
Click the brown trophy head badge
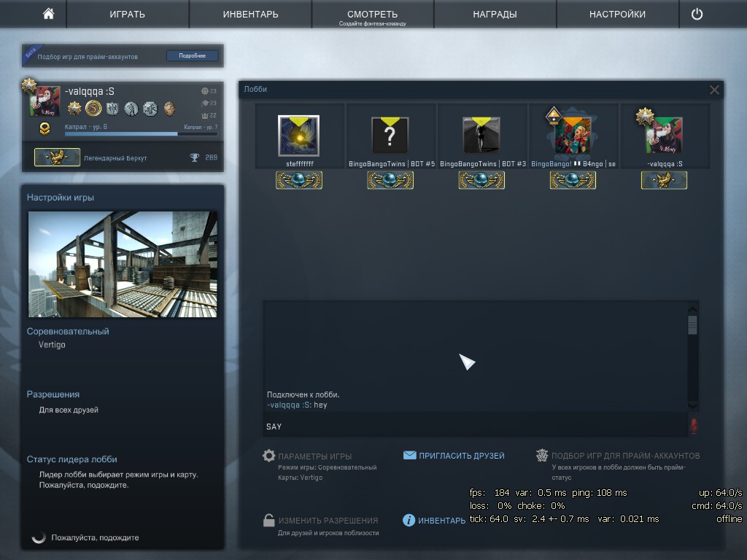tap(169, 109)
